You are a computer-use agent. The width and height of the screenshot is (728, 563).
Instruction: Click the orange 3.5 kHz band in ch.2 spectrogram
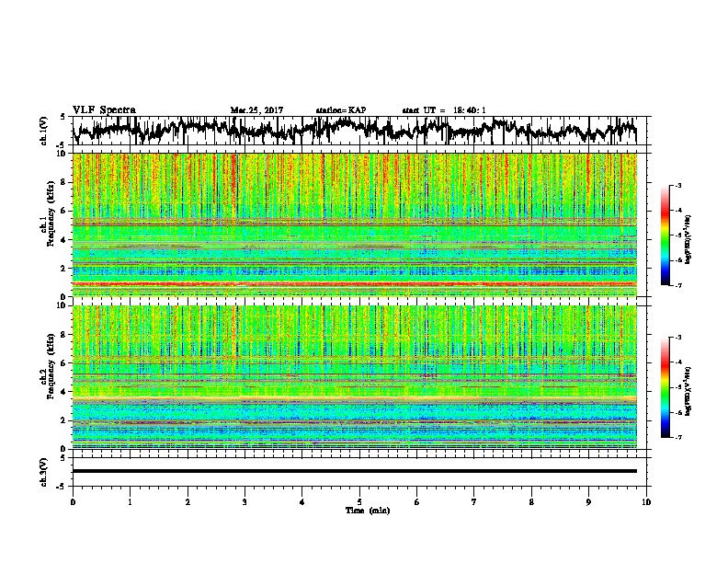(354, 398)
